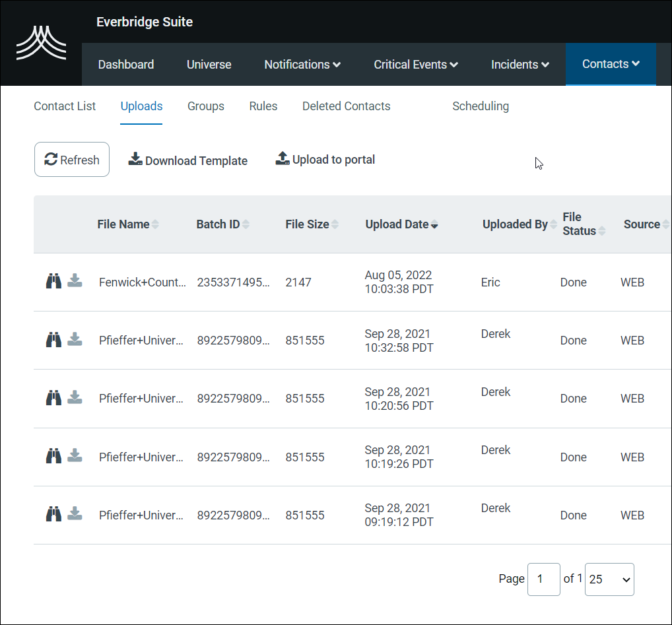
Task: Click the Everbridge logo icon
Action: (x=41, y=43)
